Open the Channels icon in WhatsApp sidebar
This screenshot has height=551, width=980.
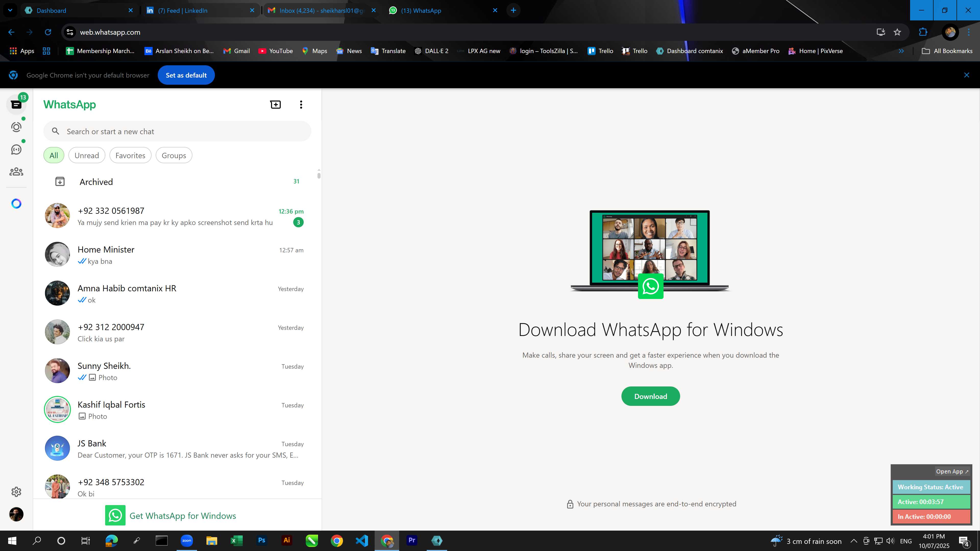tap(16, 149)
